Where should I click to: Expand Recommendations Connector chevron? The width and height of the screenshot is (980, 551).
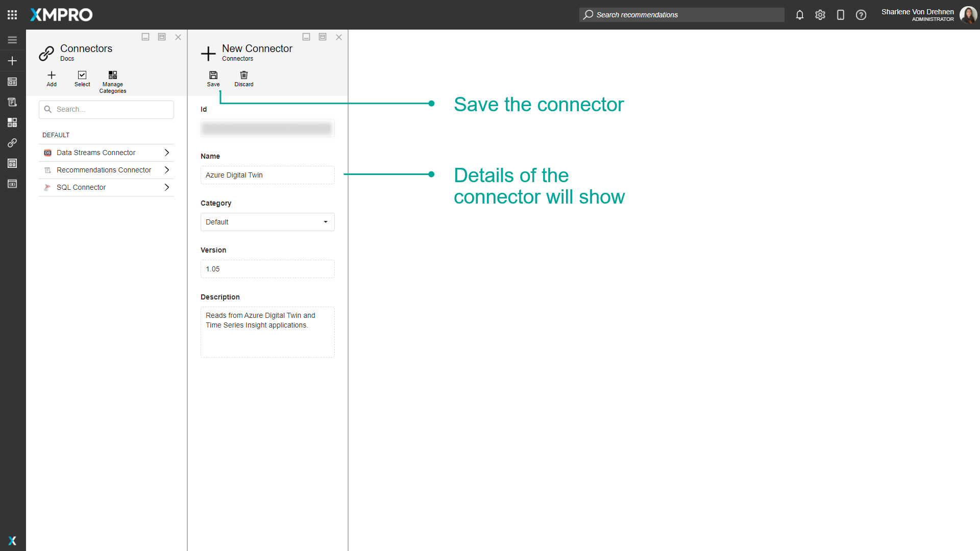pos(167,170)
